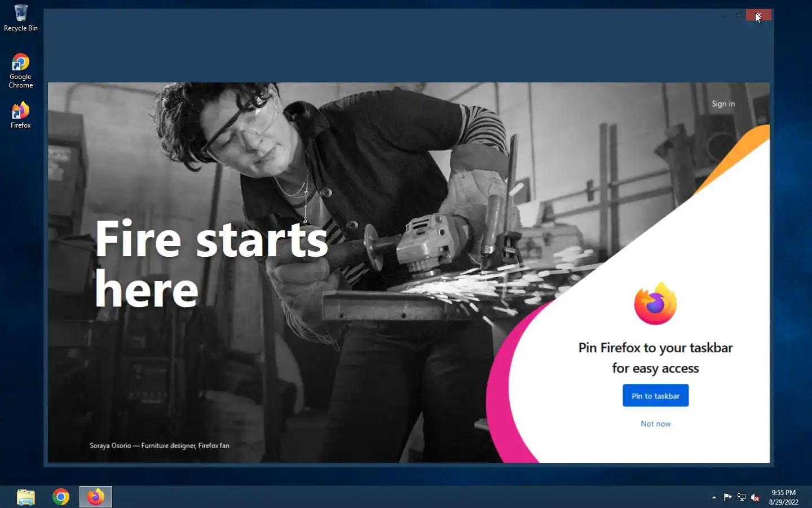Click the Soraya Osorio photo caption
The image size is (812, 508).
160,445
